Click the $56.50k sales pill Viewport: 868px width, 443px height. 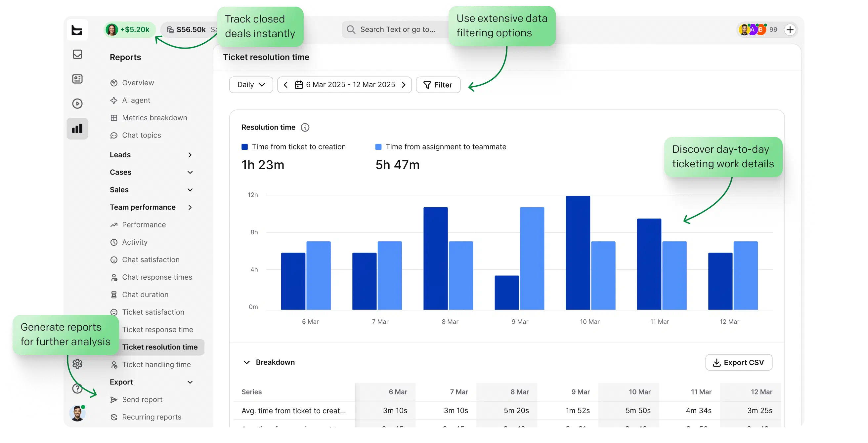pos(188,30)
